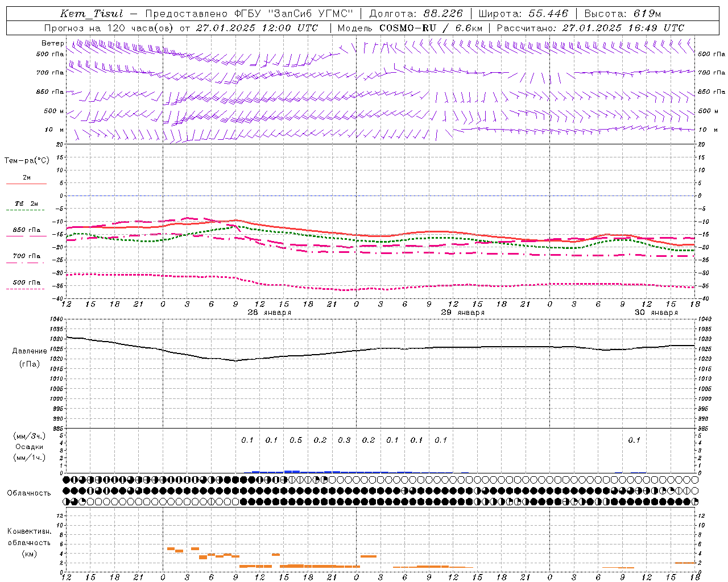This screenshot has height=582, width=728.
Task: Click the Облачность cloud cover label
Action: (x=29, y=493)
